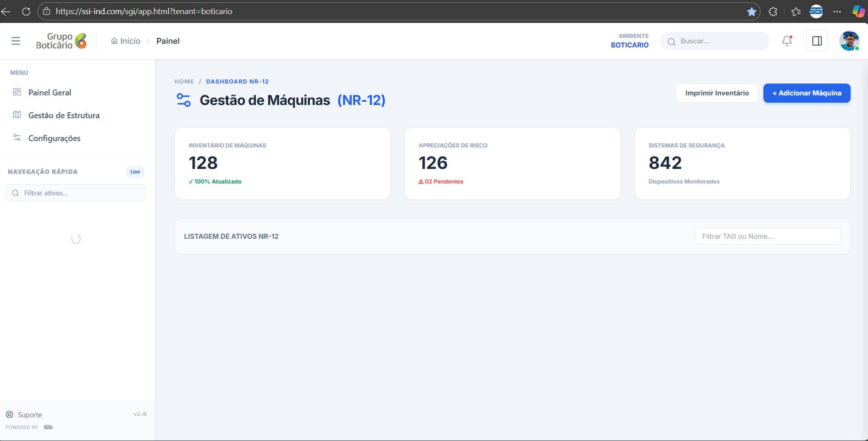This screenshot has width=868, height=441.
Task: Toggle the side panel layout icon
Action: (x=817, y=41)
